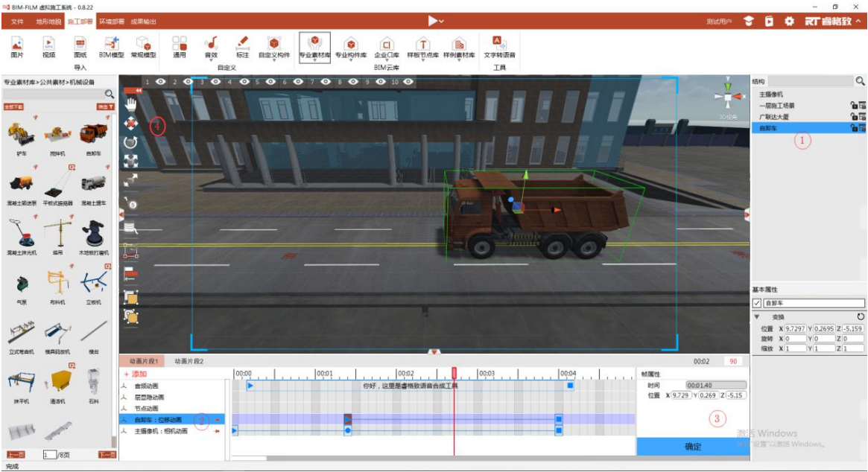Toggle visibility eye for view 2
This screenshot has width=868, height=472.
point(189,82)
